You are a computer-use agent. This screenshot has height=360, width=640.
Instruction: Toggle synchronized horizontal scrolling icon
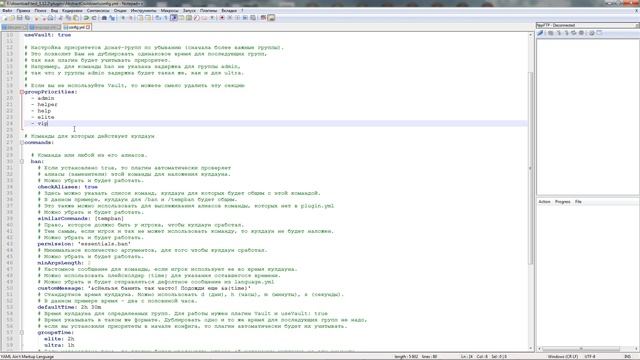tap(149, 18)
